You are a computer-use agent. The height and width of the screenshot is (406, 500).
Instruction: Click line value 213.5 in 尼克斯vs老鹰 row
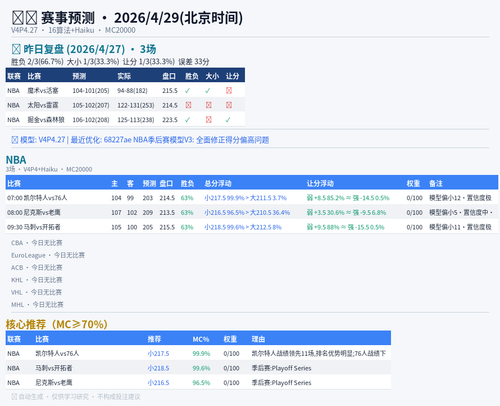[x=167, y=213]
